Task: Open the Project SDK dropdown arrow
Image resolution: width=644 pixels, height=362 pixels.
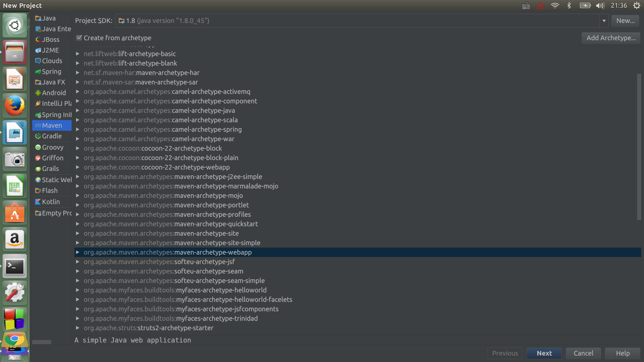Action: click(x=604, y=21)
